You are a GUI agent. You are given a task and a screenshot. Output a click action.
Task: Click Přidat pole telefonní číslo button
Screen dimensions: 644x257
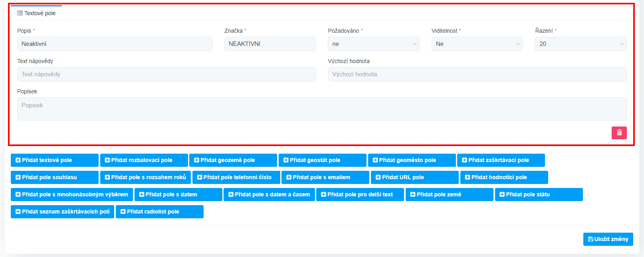(x=236, y=177)
